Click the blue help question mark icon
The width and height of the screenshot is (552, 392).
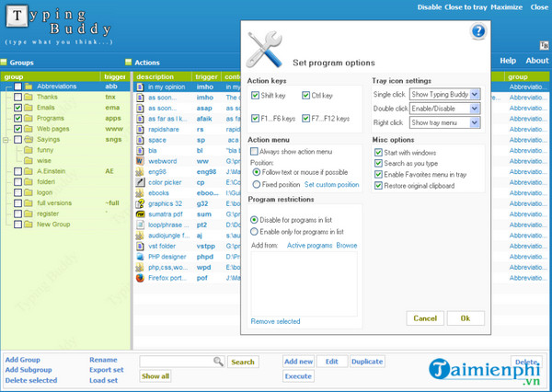tap(477, 31)
